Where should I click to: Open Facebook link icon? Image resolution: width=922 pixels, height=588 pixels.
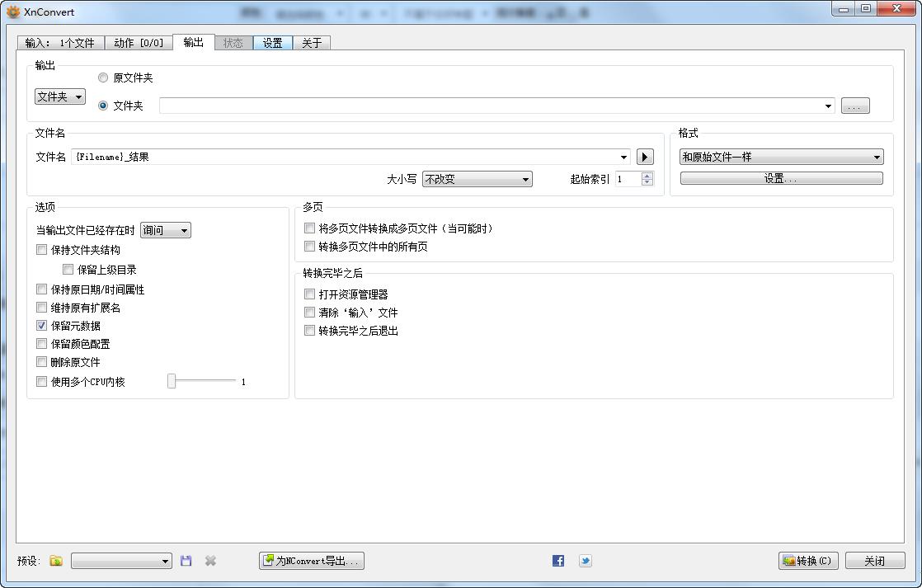pyautogui.click(x=558, y=561)
